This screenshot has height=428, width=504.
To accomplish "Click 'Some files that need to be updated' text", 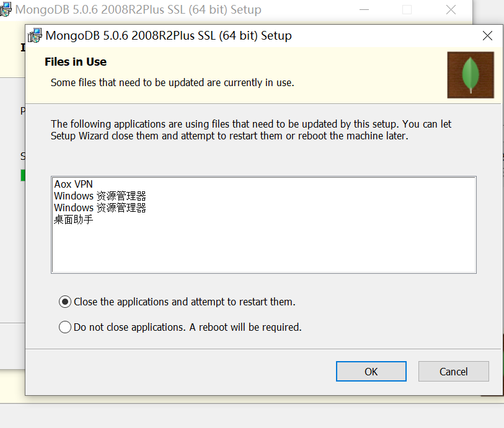I will (172, 82).
